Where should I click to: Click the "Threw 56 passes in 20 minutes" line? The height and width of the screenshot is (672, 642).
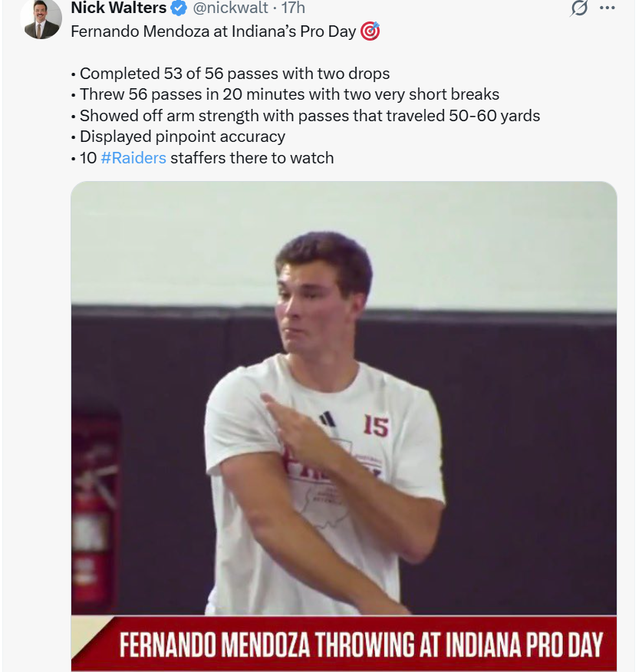[289, 94]
